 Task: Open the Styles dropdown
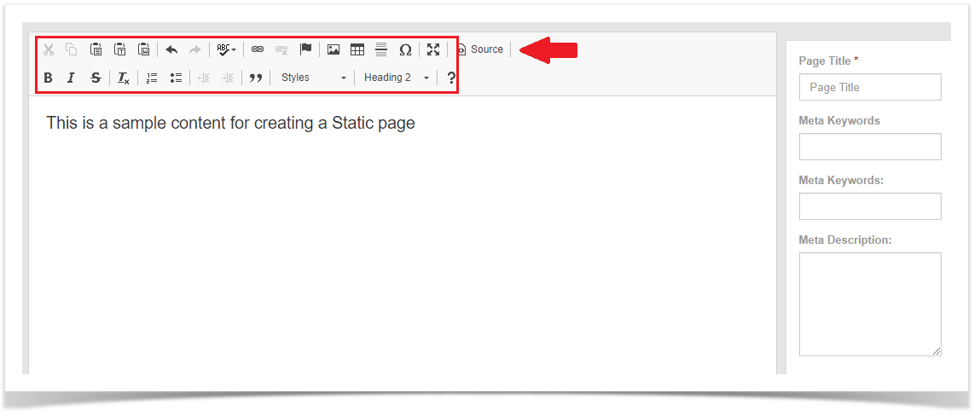313,78
